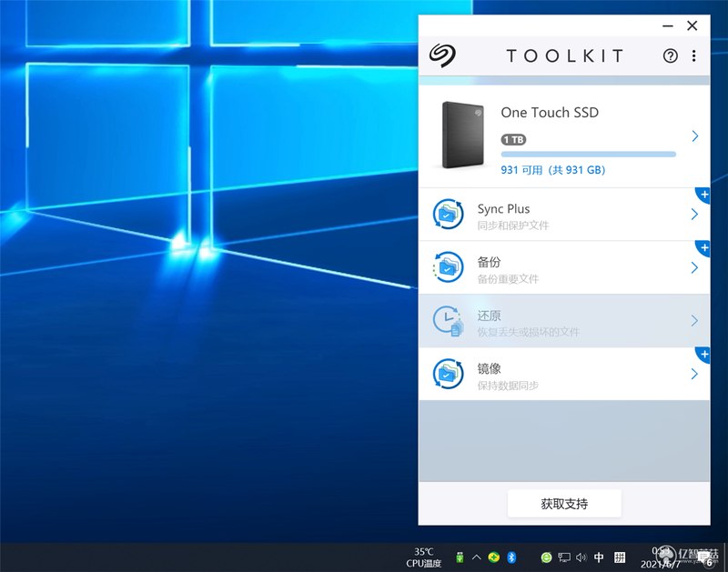The image size is (728, 572).
Task: Minimize the Toolkit window
Action: (668, 26)
